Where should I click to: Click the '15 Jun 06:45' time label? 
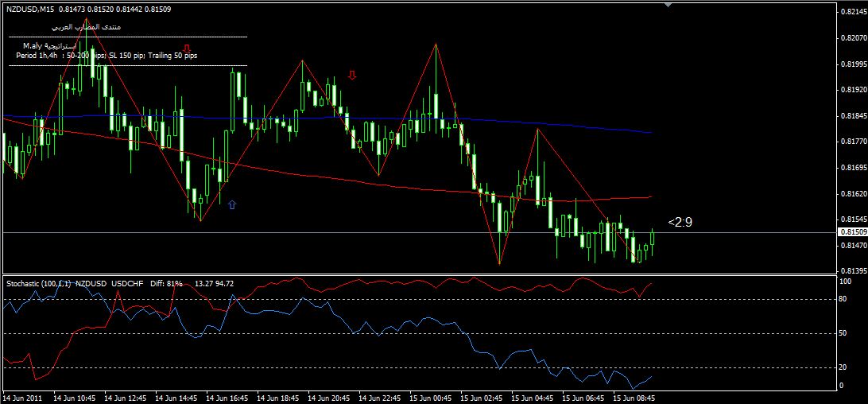pos(583,398)
